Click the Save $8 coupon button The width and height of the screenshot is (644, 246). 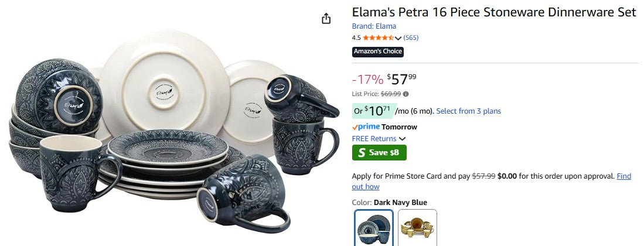[379, 153]
